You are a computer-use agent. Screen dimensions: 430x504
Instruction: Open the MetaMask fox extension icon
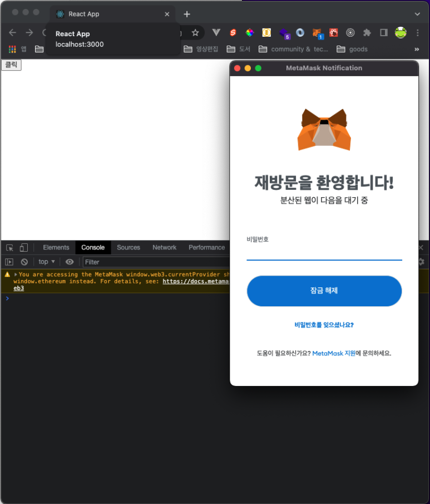coord(317,33)
